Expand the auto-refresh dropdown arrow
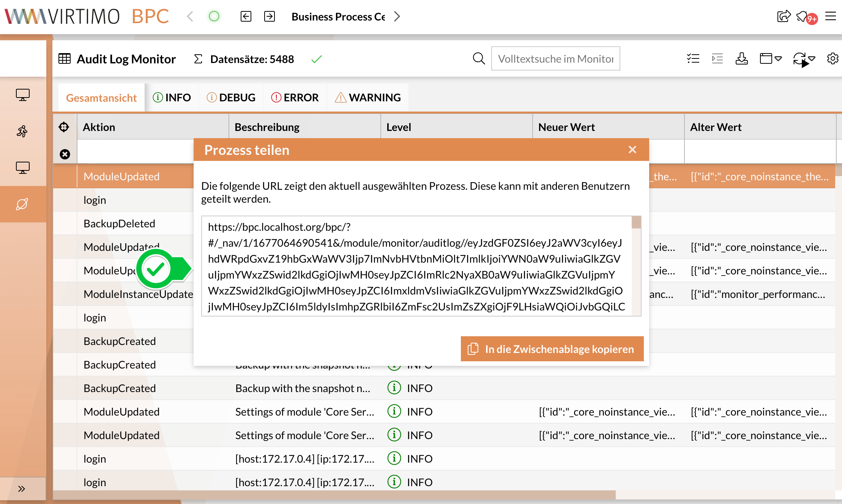Image resolution: width=842 pixels, height=504 pixels. click(812, 59)
